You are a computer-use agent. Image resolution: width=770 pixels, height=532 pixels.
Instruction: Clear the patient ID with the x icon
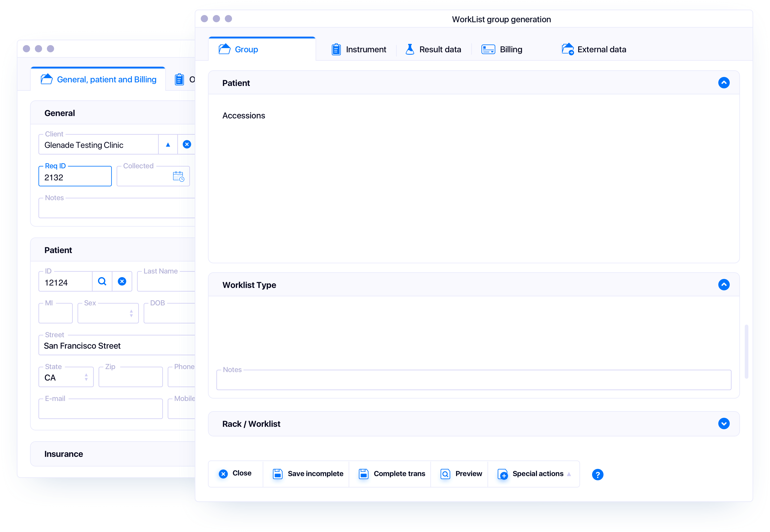pyautogui.click(x=122, y=281)
